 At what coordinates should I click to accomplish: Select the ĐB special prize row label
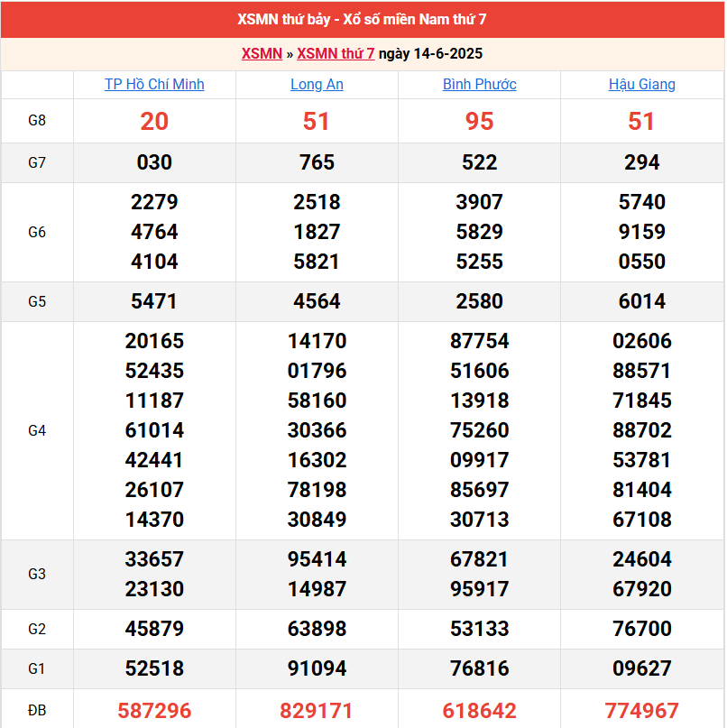(37, 710)
